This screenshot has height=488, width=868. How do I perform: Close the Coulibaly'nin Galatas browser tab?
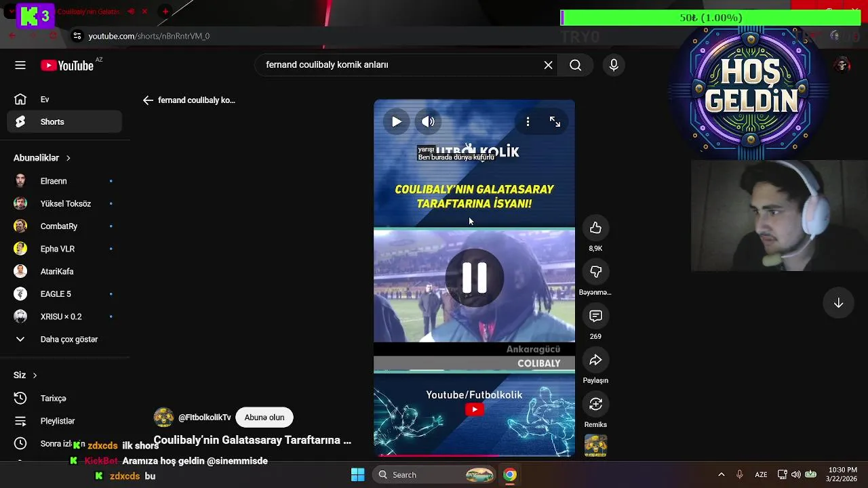[144, 12]
